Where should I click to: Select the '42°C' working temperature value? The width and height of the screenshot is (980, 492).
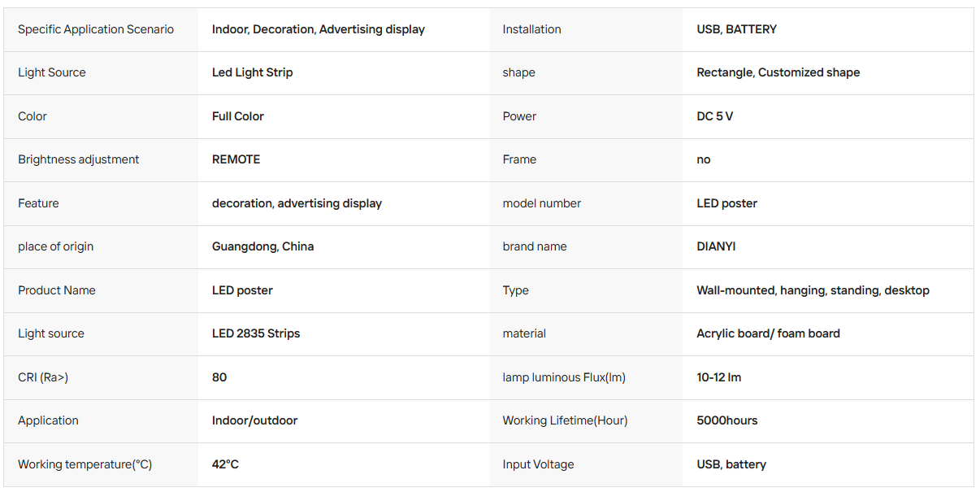[225, 464]
